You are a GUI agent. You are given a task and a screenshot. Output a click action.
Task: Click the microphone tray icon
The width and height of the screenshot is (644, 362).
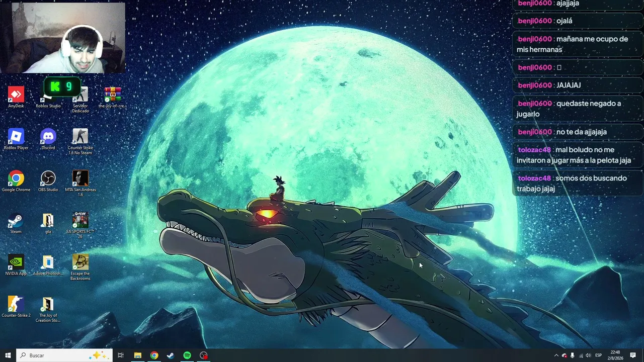pos(572,355)
